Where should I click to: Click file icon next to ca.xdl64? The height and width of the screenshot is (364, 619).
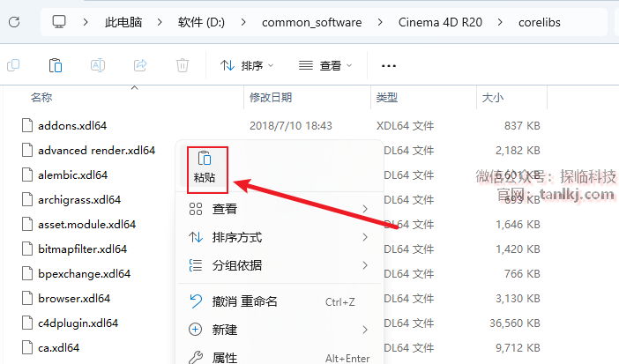[27, 347]
